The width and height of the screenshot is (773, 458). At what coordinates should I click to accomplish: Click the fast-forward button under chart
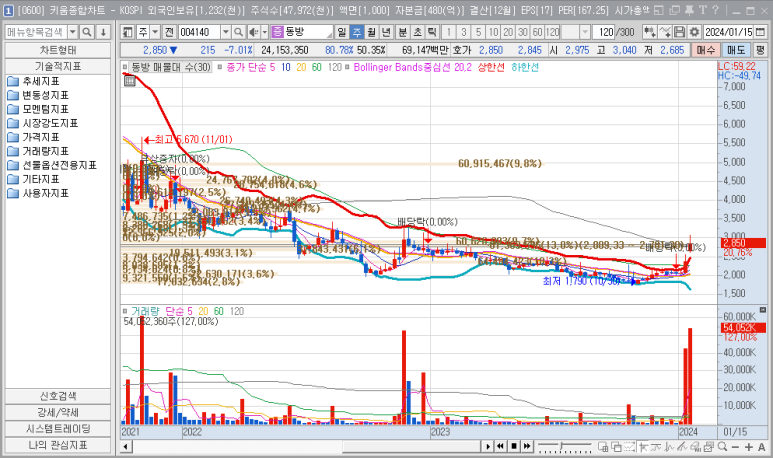tap(527, 447)
